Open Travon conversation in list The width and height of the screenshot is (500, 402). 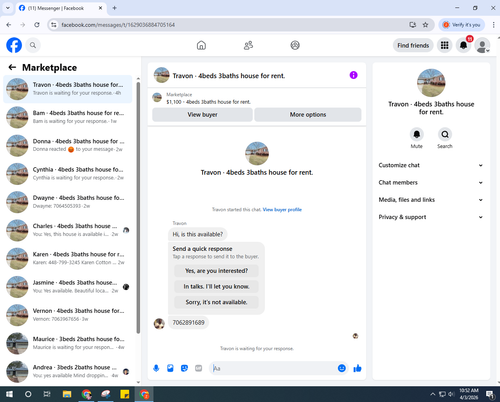tap(68, 89)
